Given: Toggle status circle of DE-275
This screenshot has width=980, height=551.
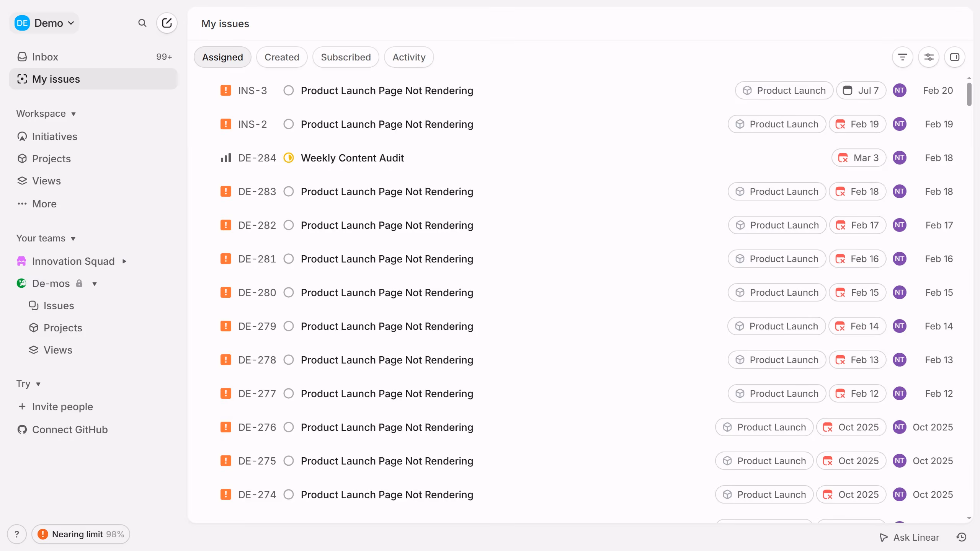Looking at the screenshot, I should point(289,461).
